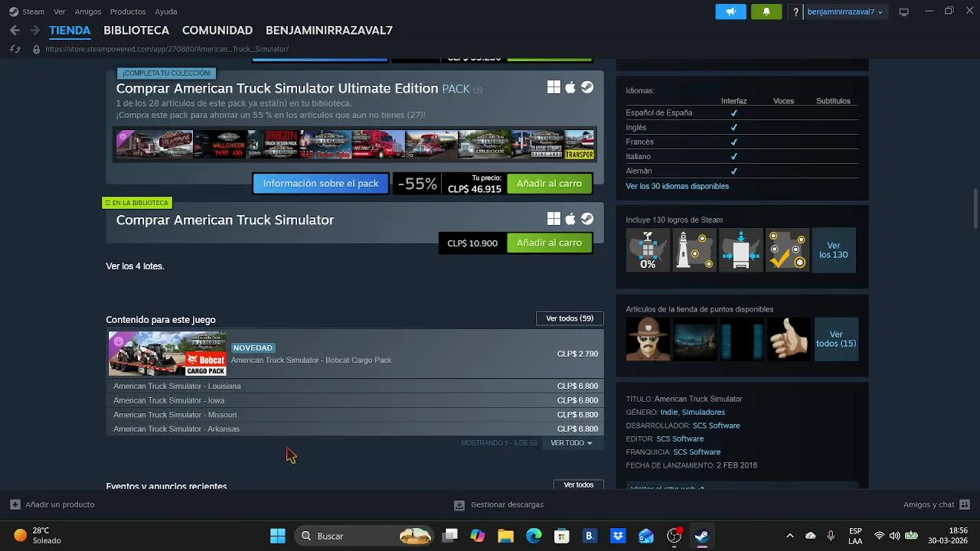Select the sheriff avatar points shop item
The height and width of the screenshot is (551, 980).
[x=648, y=339]
